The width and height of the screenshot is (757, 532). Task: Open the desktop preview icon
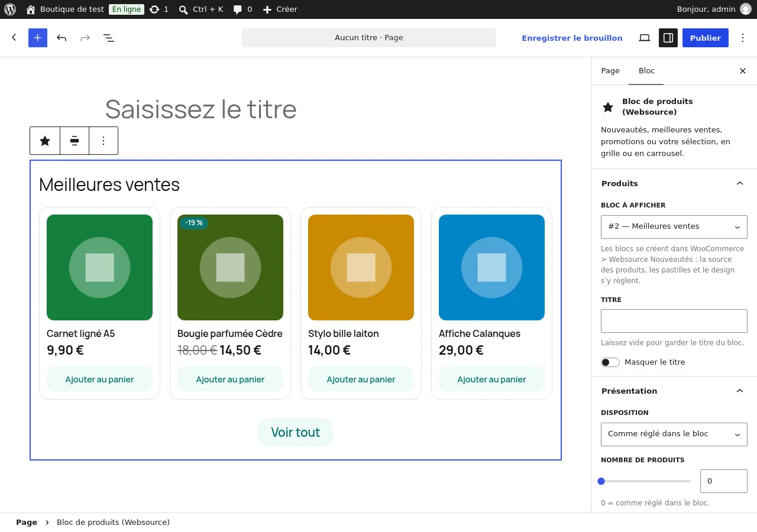645,38
